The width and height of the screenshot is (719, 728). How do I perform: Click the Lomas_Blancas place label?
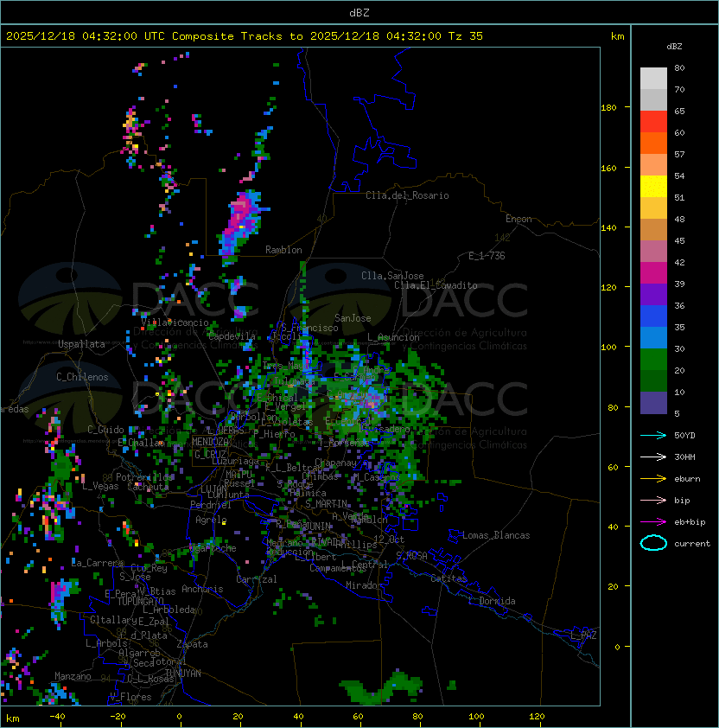point(496,535)
